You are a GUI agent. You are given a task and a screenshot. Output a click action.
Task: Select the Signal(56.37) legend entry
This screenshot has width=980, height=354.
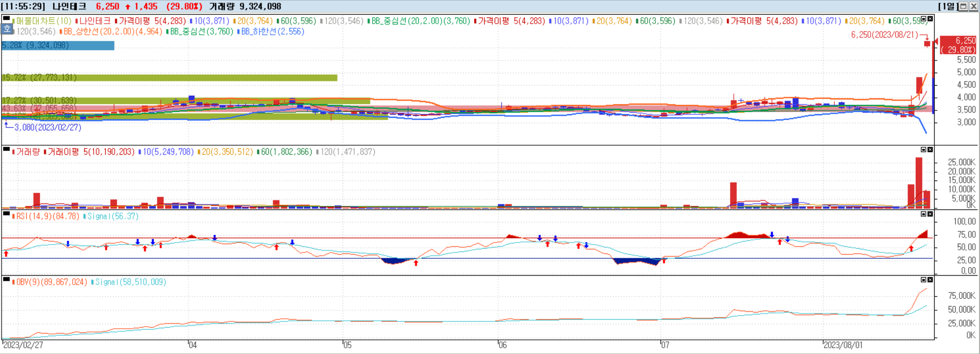[x=111, y=216]
